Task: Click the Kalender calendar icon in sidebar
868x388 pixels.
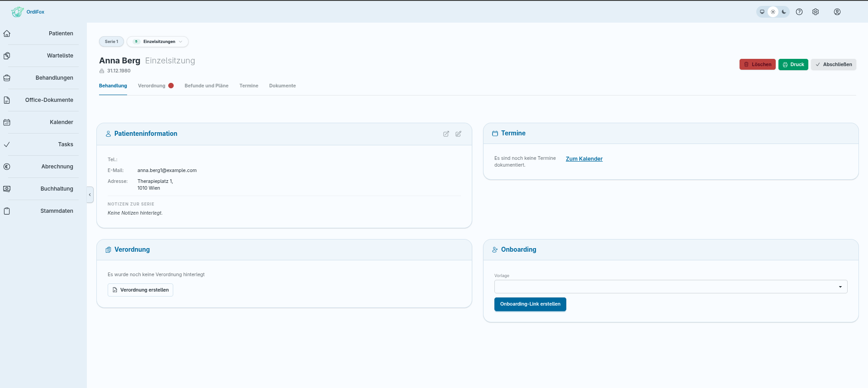Action: point(7,122)
